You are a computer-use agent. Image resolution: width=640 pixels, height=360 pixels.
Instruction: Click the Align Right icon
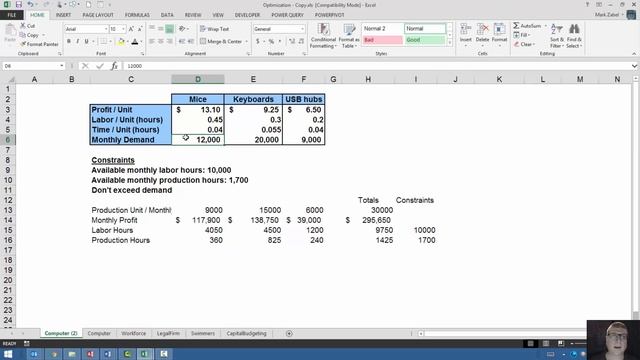point(170,41)
